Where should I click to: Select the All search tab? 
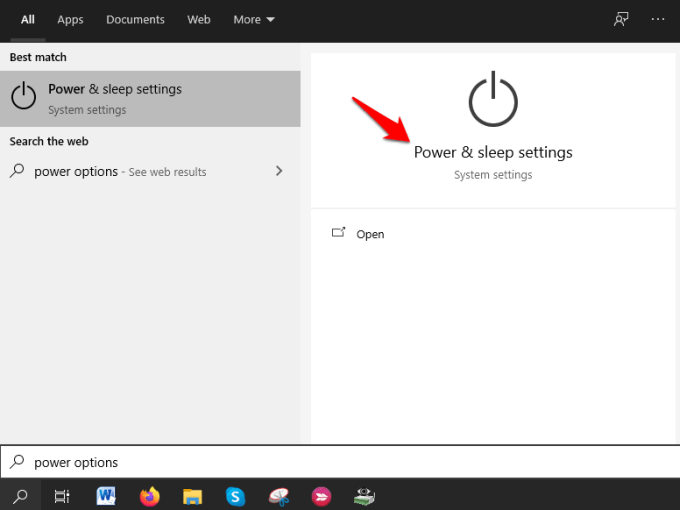pyautogui.click(x=28, y=20)
